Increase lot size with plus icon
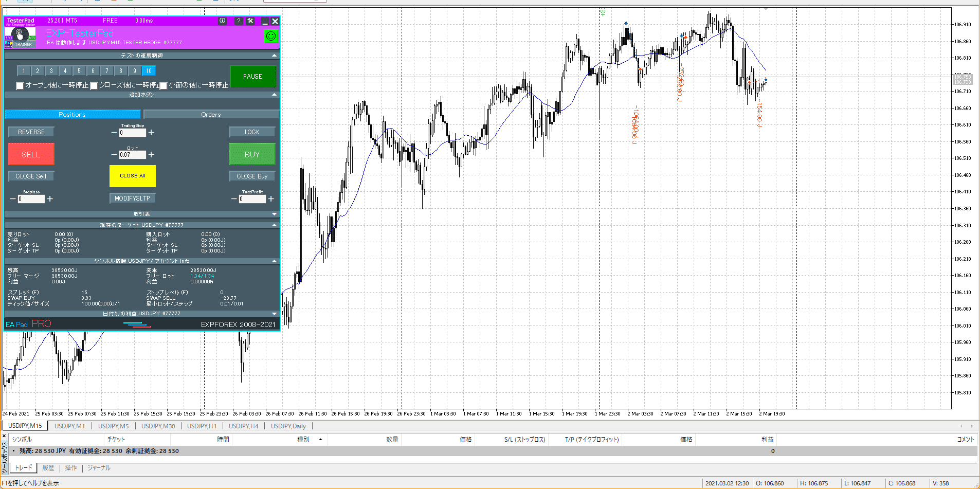 (x=152, y=155)
